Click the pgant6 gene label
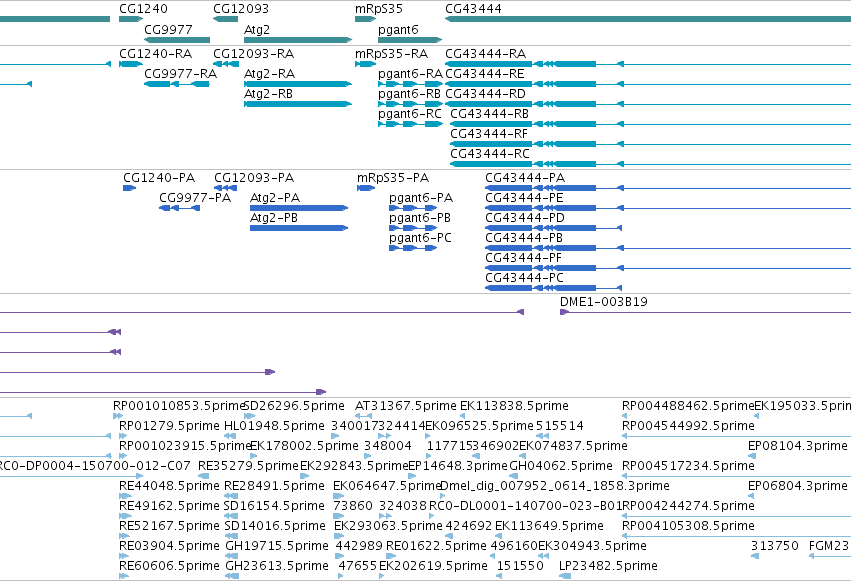The height and width of the screenshot is (581, 851). tap(398, 30)
